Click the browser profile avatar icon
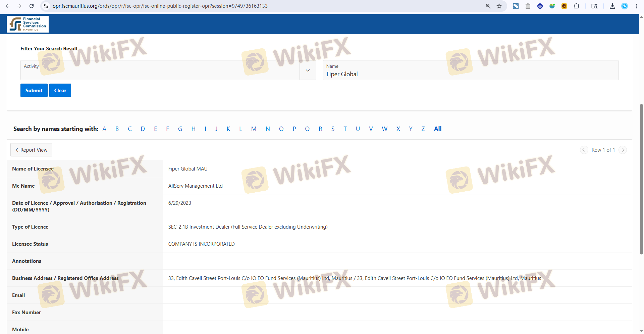This screenshot has height=334, width=644. (x=625, y=6)
